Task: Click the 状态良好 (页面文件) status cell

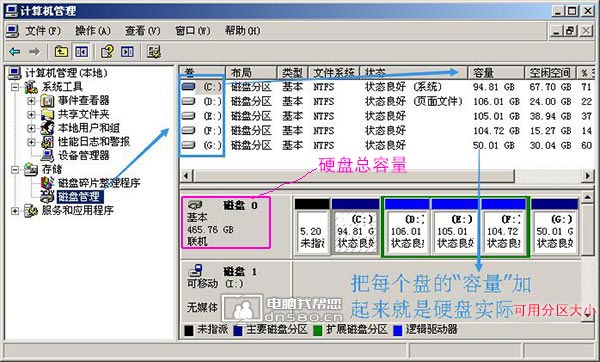Action: coord(414,101)
